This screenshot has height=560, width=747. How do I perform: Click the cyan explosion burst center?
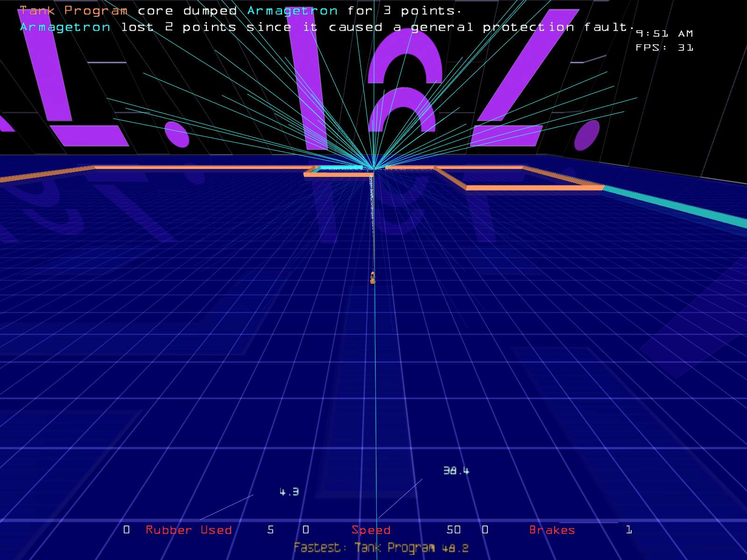374,168
